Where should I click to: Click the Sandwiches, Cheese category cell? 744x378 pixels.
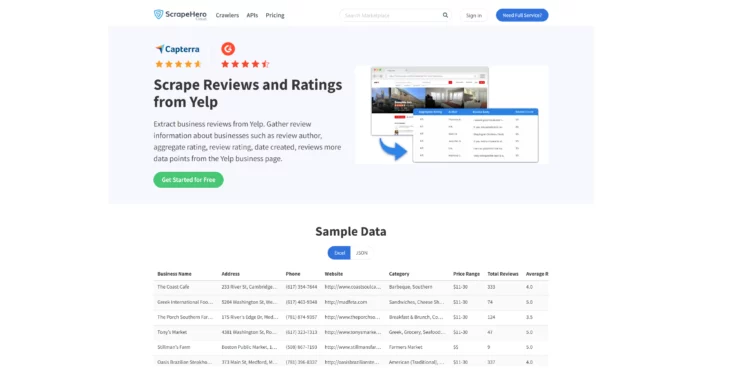(x=416, y=302)
